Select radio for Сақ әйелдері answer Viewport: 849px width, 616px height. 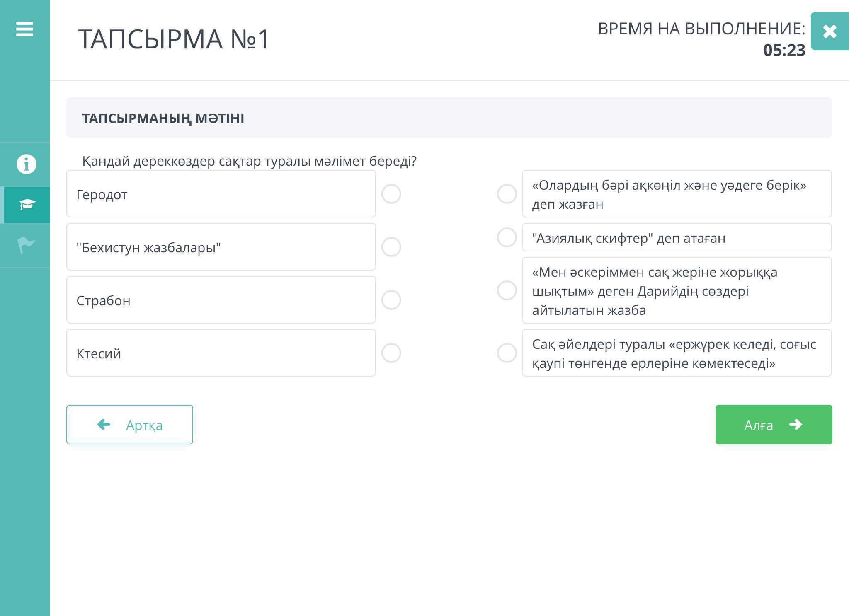pos(507,353)
